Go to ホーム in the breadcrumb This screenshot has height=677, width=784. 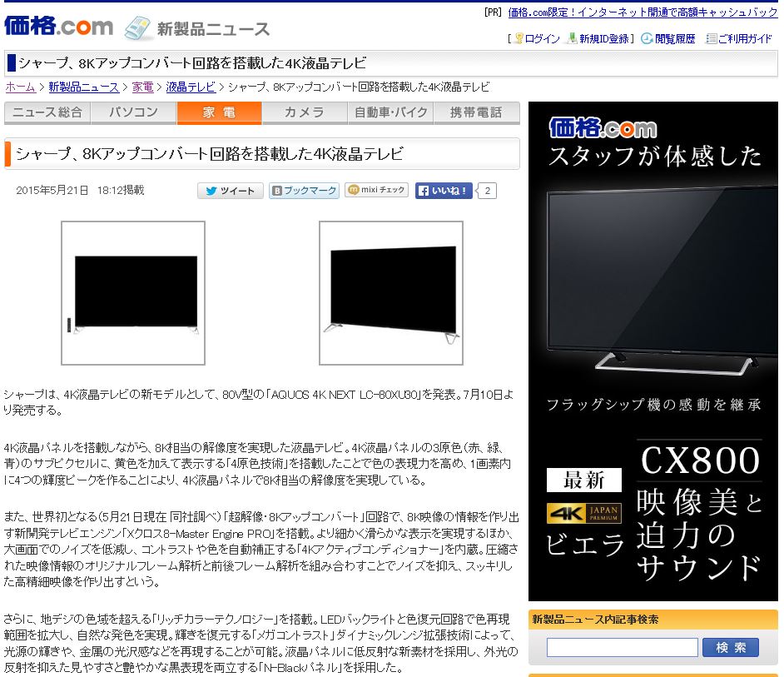(x=20, y=87)
